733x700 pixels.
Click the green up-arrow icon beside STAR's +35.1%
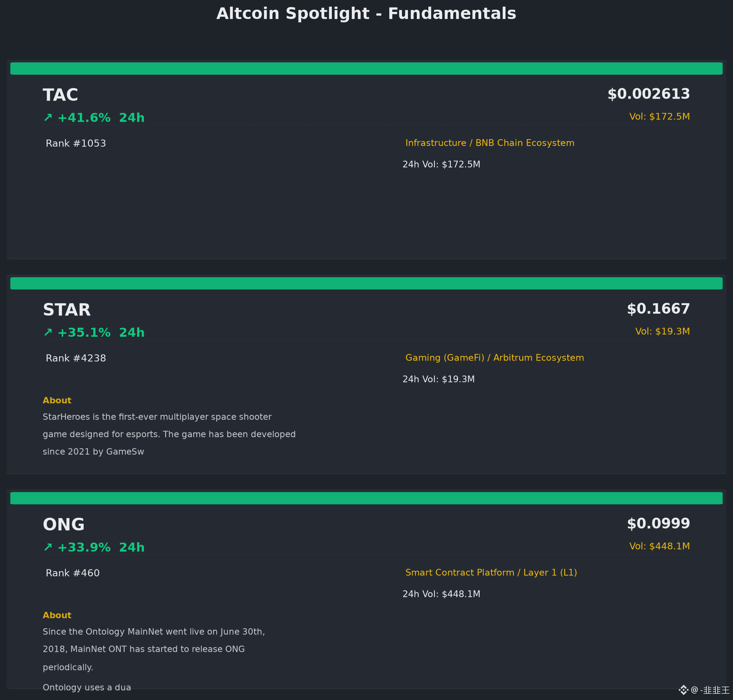tap(48, 332)
